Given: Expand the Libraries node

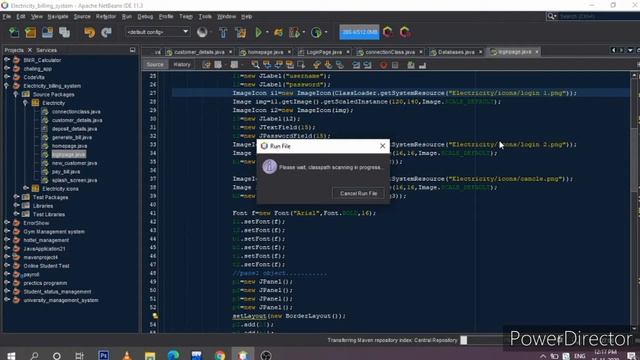Looking at the screenshot, I should (16, 206).
